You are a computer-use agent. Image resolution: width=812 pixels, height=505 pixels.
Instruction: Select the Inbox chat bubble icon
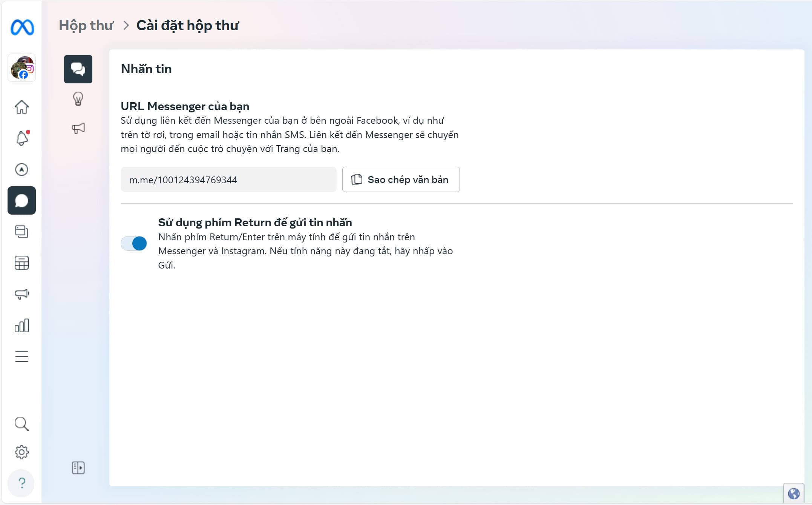21,201
